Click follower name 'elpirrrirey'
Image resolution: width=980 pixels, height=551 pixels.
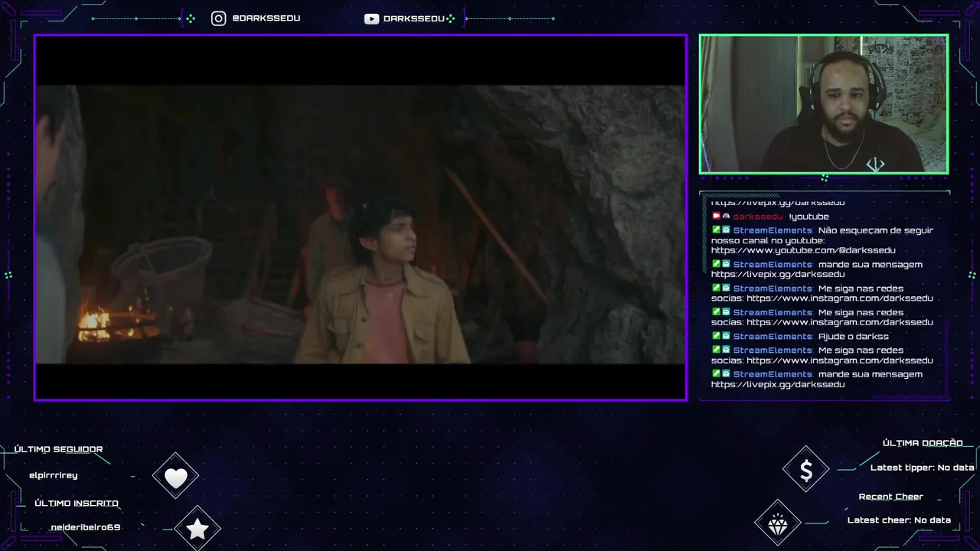tap(53, 475)
